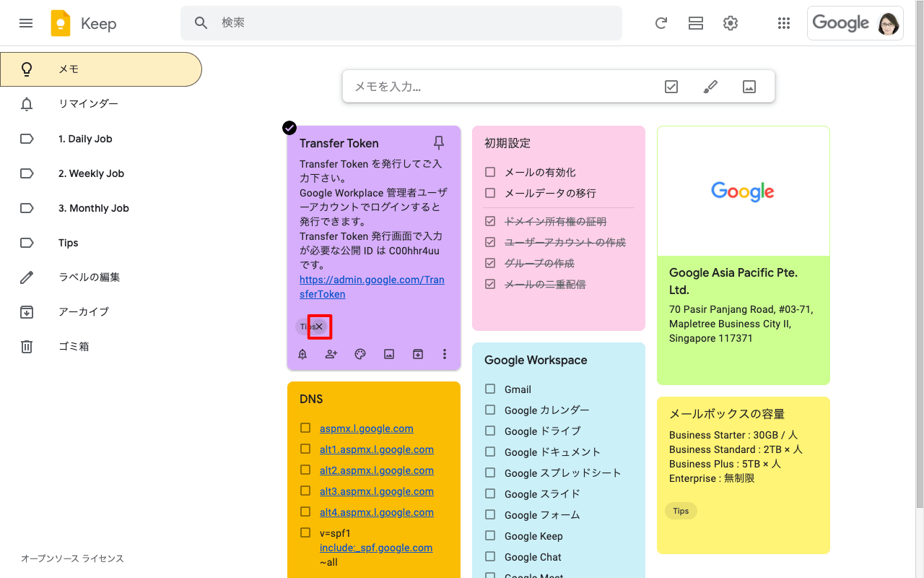Click the search magnifier icon
This screenshot has height=578, width=924.
pyautogui.click(x=201, y=23)
